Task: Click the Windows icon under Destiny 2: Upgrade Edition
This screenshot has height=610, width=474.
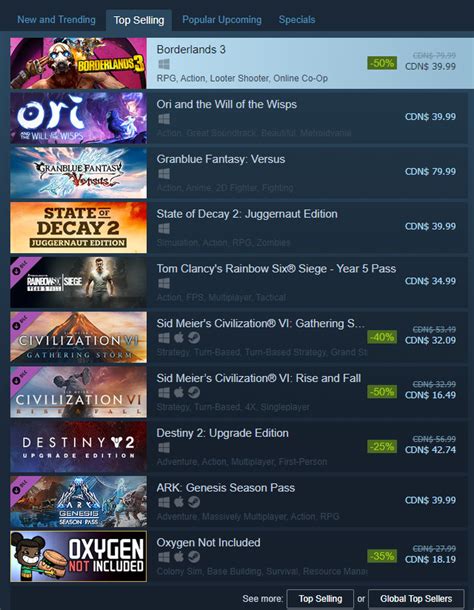Action: click(x=164, y=448)
